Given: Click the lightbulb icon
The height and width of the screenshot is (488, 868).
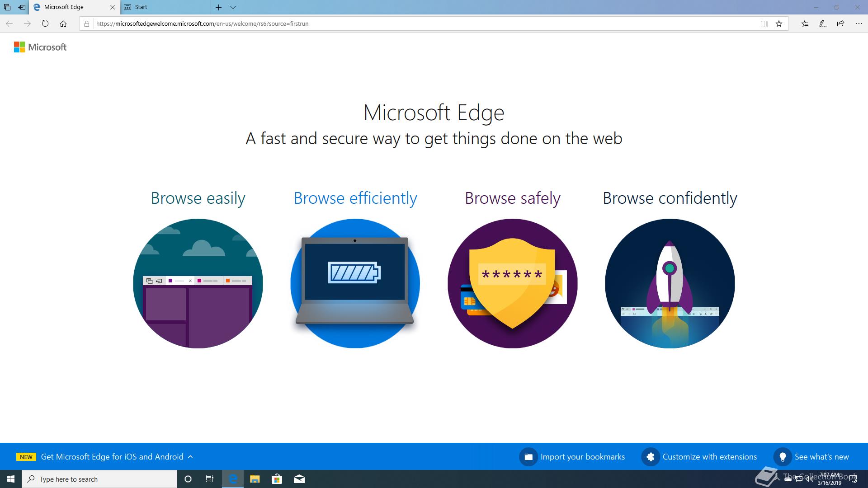Looking at the screenshot, I should pos(783,457).
